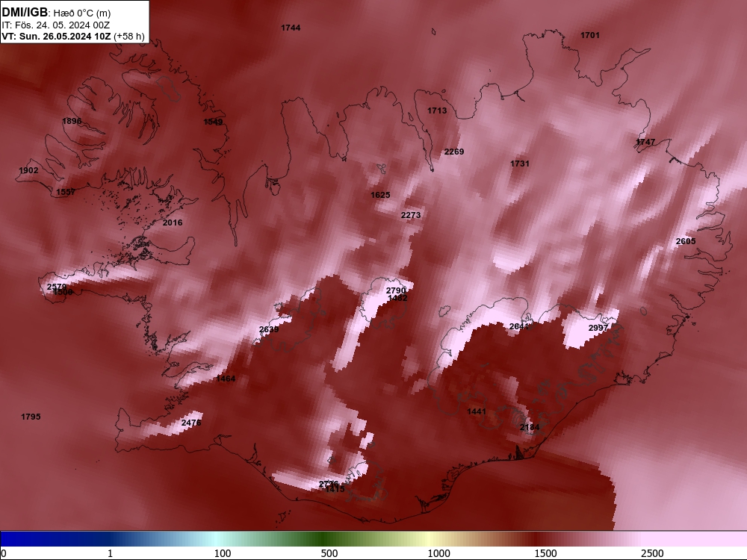Click the 'IT: Fös. 24. 05. 2024 00Z' line
This screenshot has width=747, height=560.
[x=56, y=25]
